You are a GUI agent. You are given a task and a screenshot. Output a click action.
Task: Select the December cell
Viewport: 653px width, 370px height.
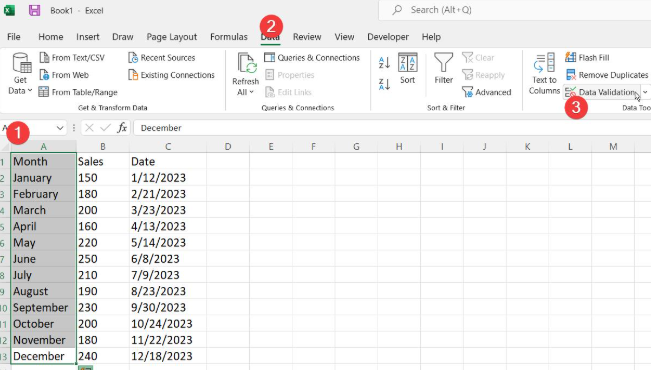(x=43, y=356)
